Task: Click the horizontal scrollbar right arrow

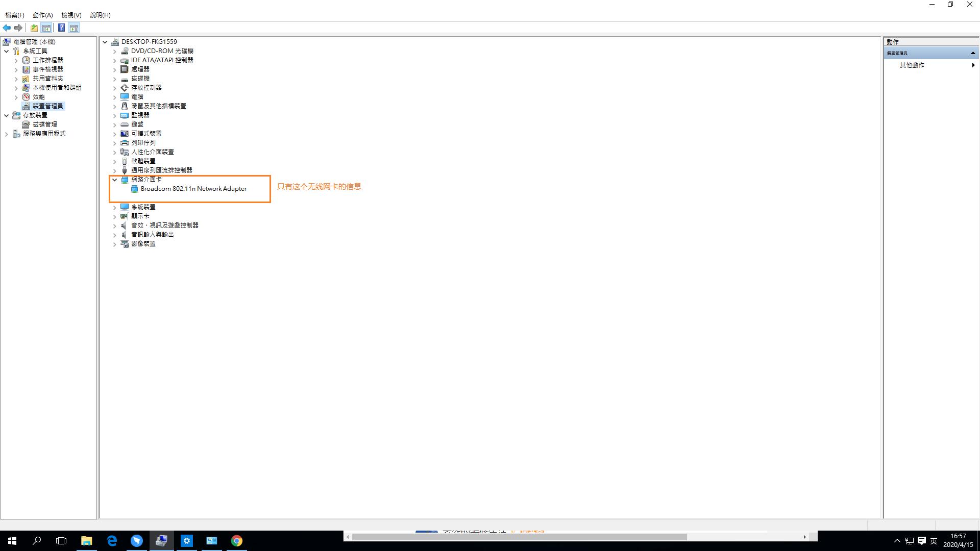Action: 804,537
